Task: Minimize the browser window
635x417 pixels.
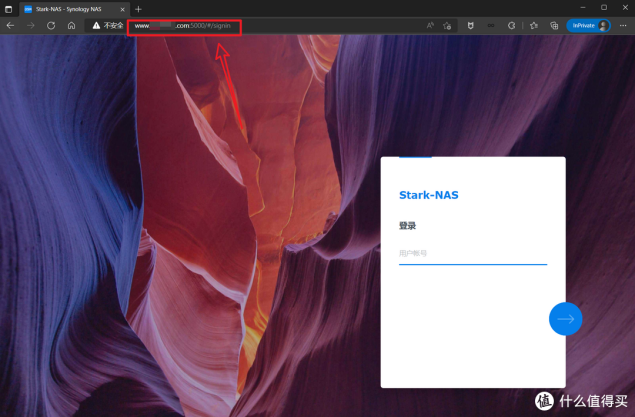Action: point(583,8)
